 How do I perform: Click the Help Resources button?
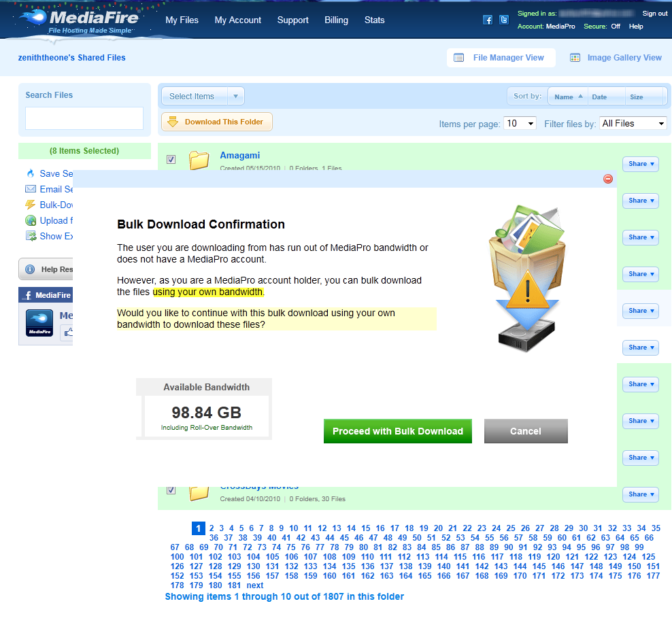coord(46,269)
